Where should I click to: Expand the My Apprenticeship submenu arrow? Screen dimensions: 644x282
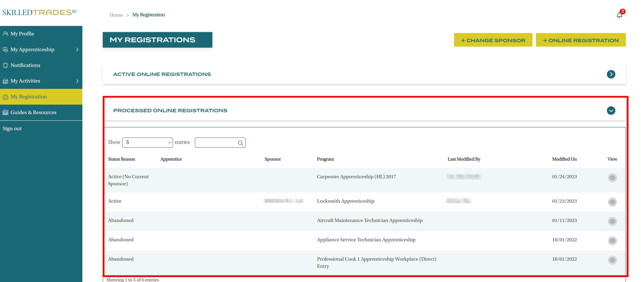(x=77, y=50)
